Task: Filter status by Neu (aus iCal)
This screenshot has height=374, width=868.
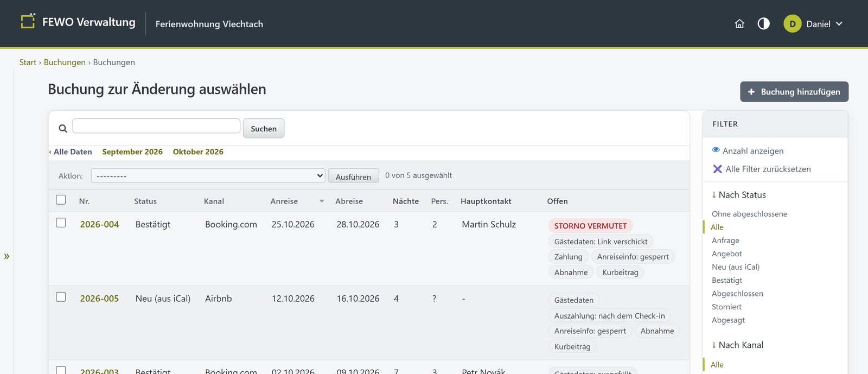Action: (736, 267)
